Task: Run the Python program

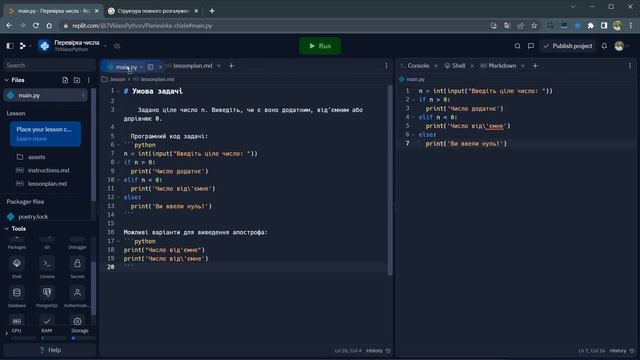Action: coord(320,46)
